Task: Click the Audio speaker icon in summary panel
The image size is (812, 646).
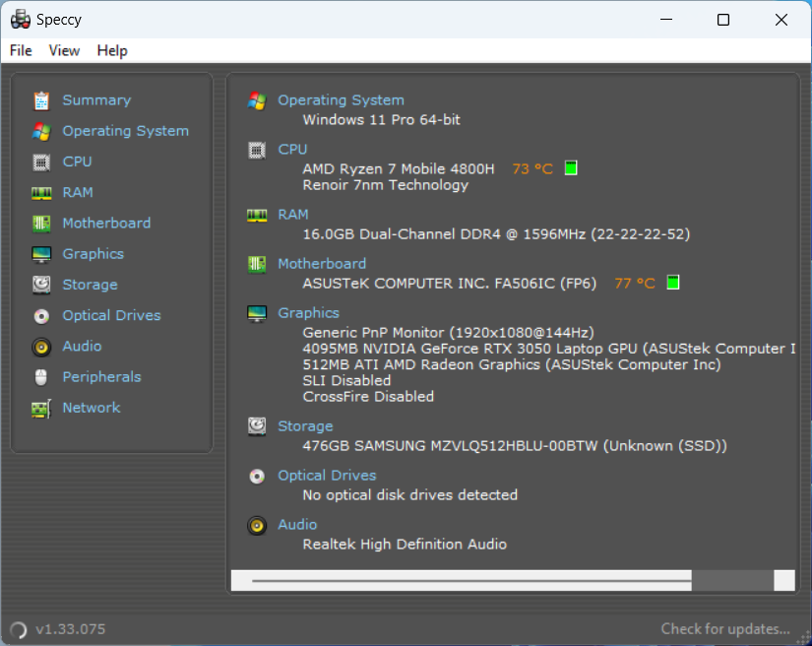Action: point(257,525)
